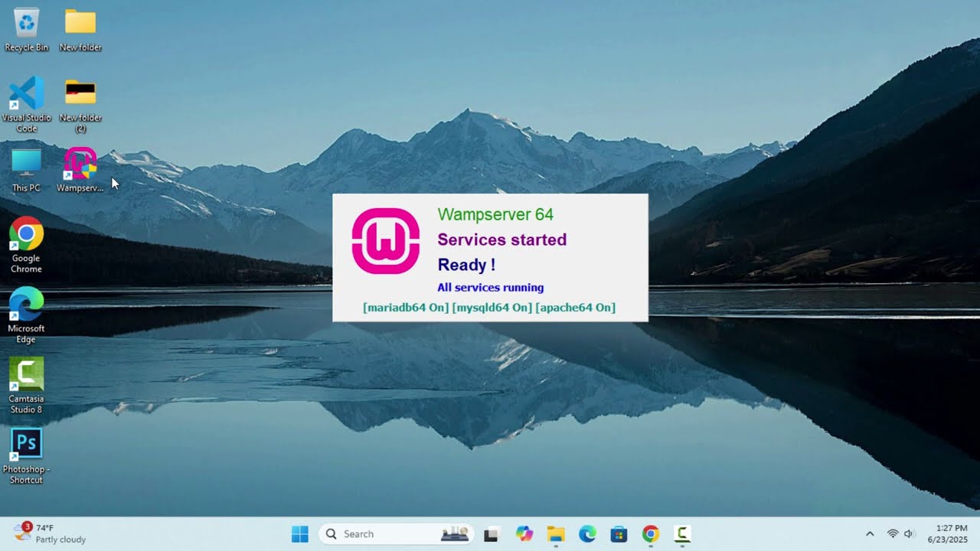The height and width of the screenshot is (551, 980).
Task: Click the taskbar Search box
Action: (397, 534)
